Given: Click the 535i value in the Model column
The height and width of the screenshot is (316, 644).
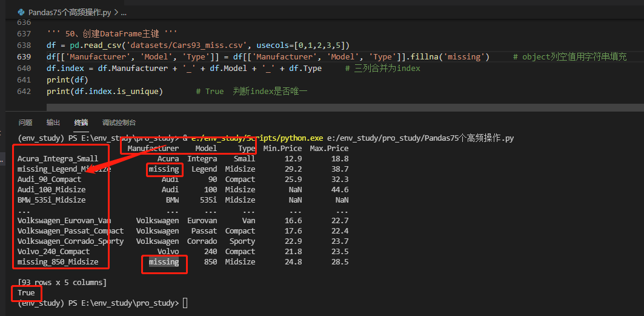Looking at the screenshot, I should click(208, 200).
